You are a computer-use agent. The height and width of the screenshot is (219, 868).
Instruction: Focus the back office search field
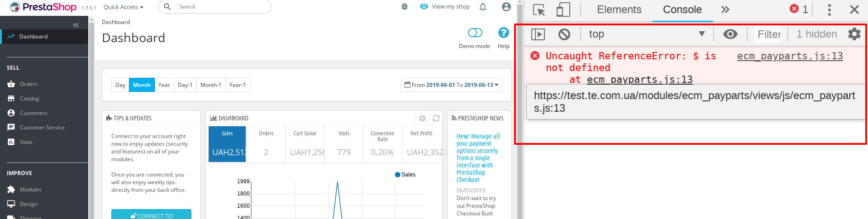pos(215,6)
